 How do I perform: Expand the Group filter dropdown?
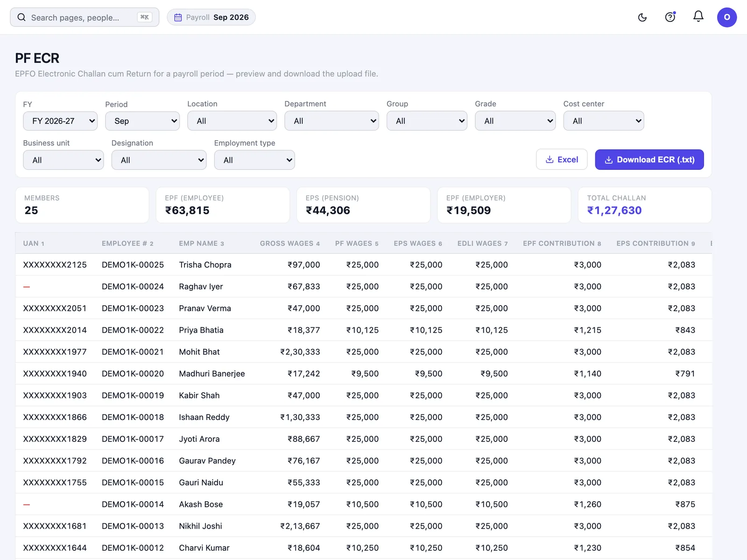coord(427,121)
